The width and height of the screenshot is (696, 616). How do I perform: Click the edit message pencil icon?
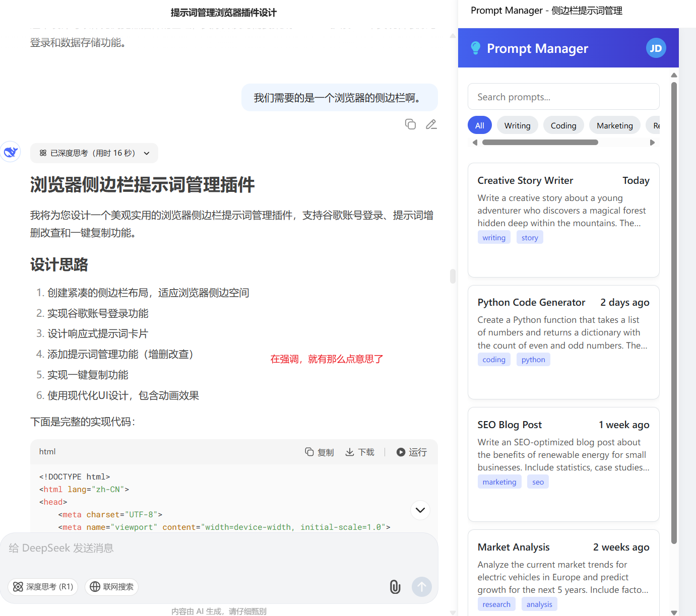pyautogui.click(x=431, y=124)
